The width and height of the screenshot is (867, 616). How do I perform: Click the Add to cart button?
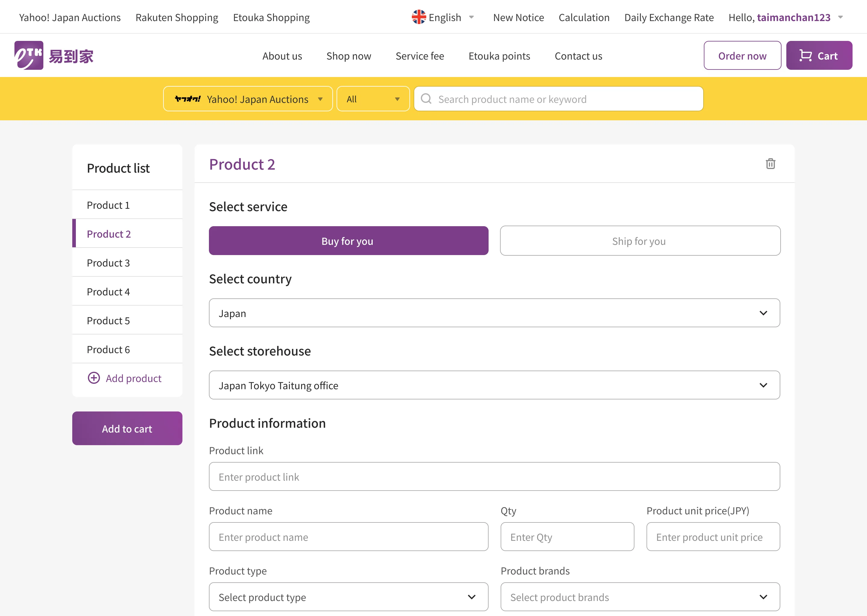click(127, 428)
